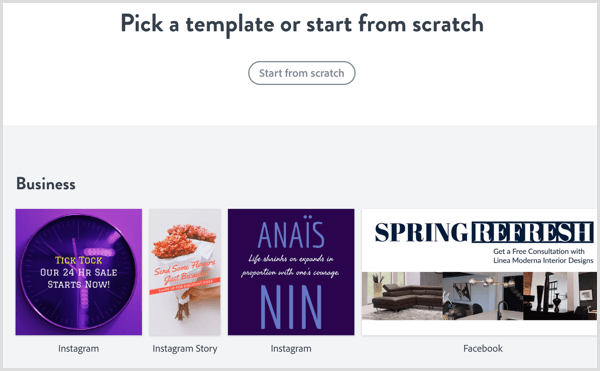Click 'Send Some Flowers Just Because' text
Viewport: 600px width, 371px height.
[185, 272]
